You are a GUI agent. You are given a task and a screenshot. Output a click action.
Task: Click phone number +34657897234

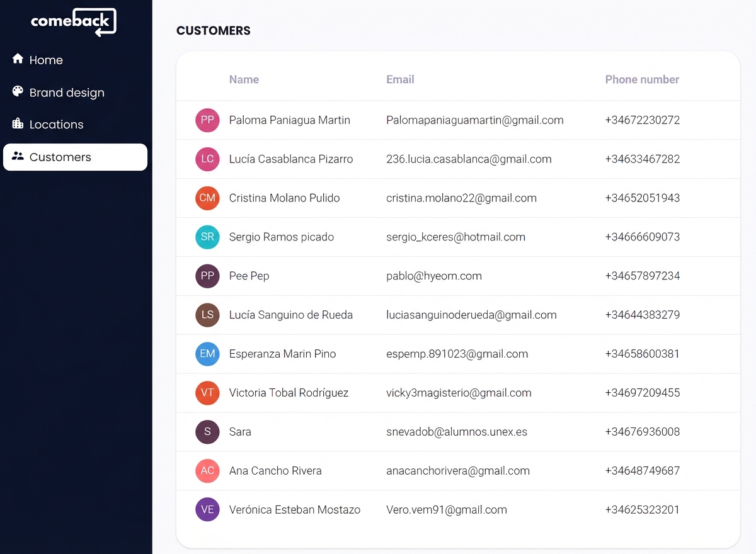click(642, 276)
